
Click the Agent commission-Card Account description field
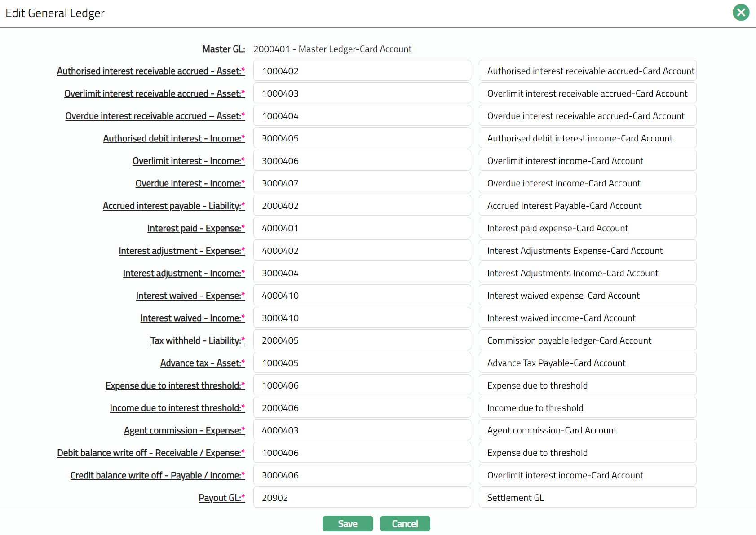point(587,430)
